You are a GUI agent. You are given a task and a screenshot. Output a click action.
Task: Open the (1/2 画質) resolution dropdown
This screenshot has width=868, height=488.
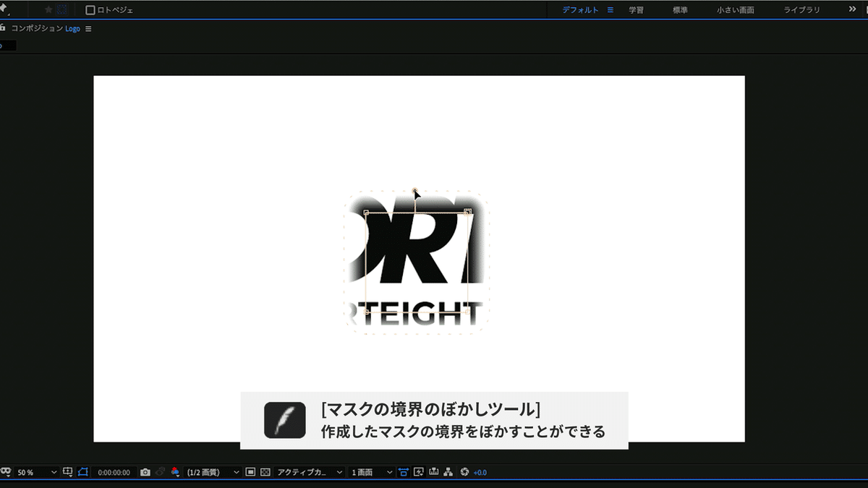click(x=213, y=472)
